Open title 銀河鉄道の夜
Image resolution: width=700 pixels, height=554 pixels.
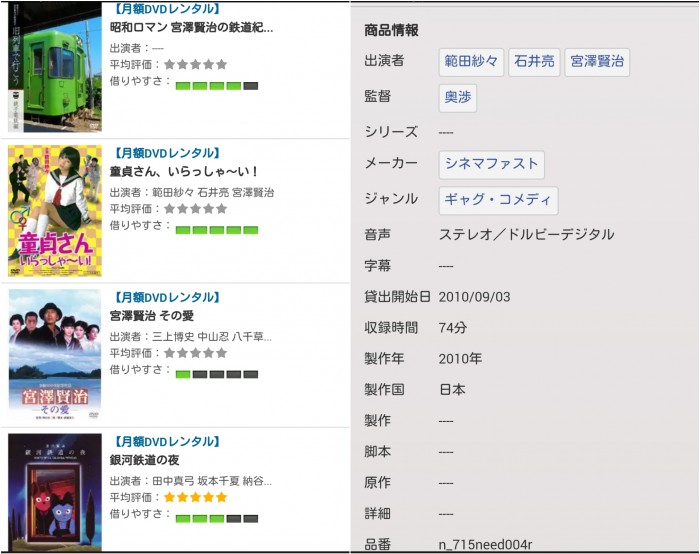[x=145, y=460]
